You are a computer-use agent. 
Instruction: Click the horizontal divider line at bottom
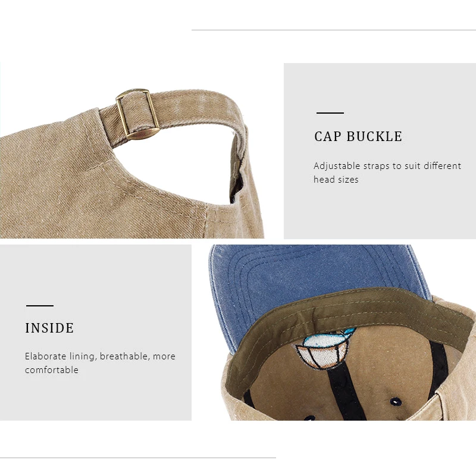(138, 458)
